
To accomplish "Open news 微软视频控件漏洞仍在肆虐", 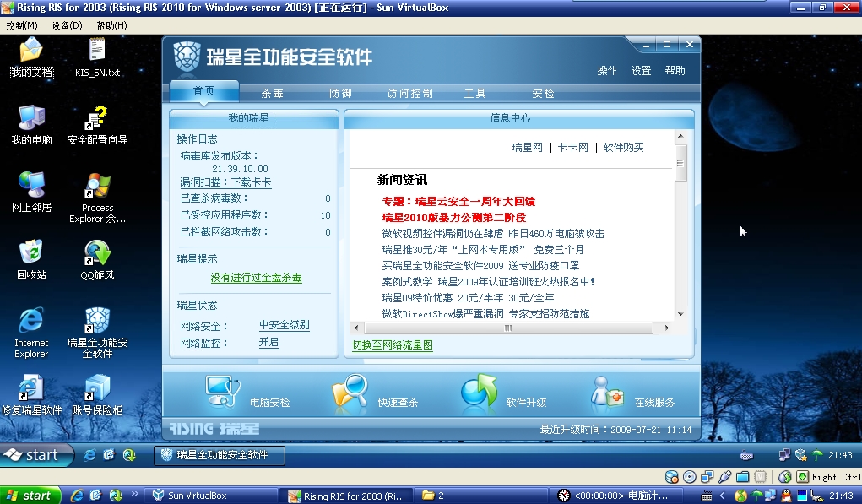I will click(x=493, y=234).
